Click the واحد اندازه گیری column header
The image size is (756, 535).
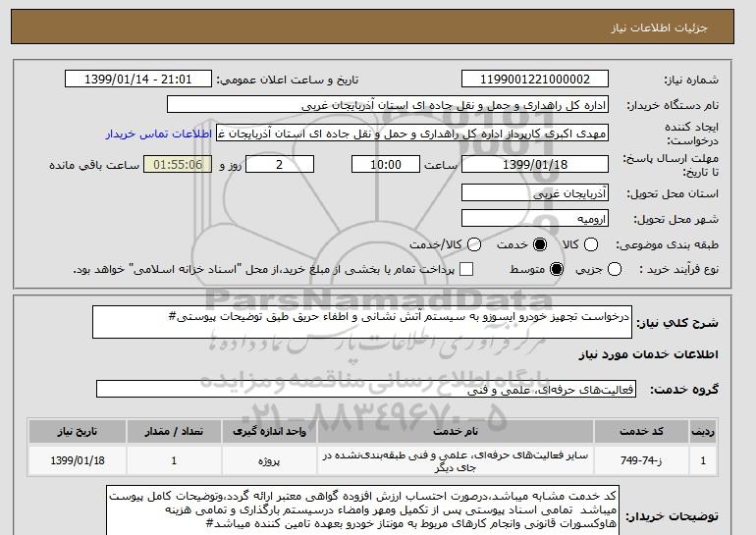[270, 431]
